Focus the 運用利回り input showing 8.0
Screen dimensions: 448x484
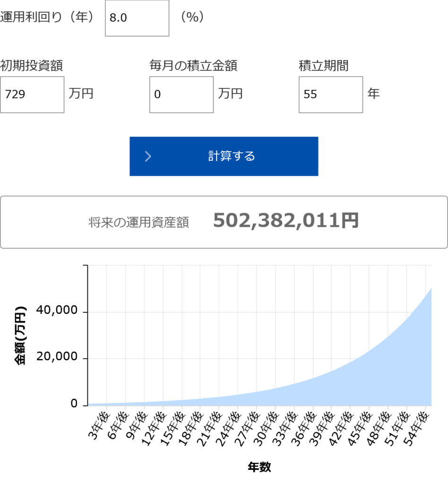[137, 18]
